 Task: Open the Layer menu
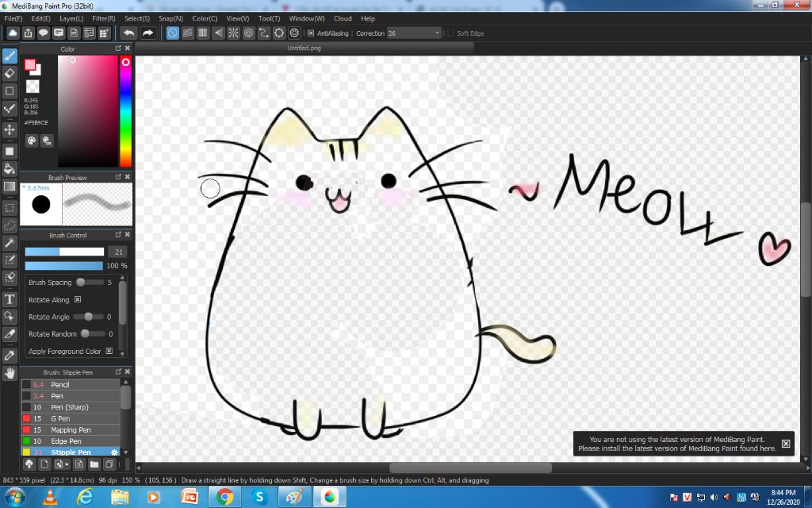(x=71, y=19)
